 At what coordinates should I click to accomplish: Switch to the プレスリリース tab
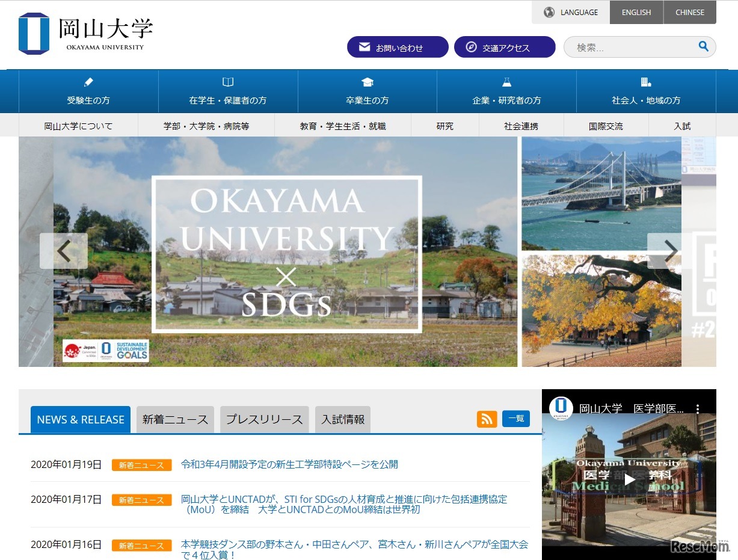tap(265, 419)
